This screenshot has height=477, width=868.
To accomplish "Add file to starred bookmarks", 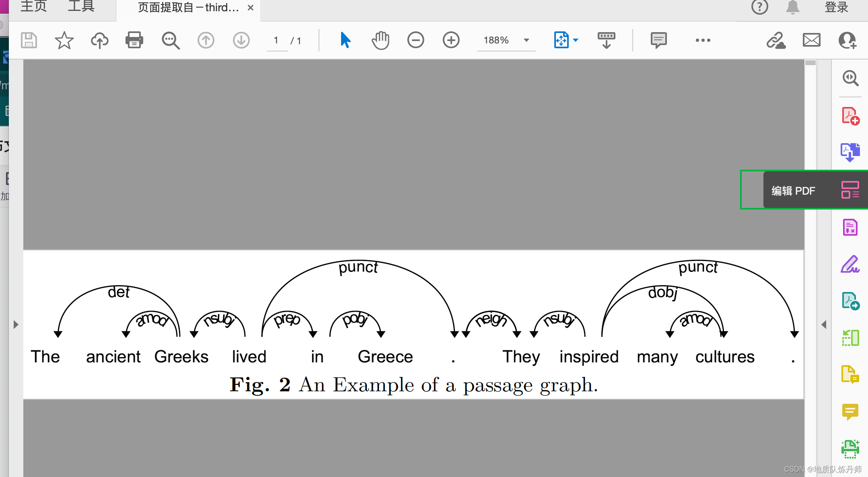I will pyautogui.click(x=64, y=40).
